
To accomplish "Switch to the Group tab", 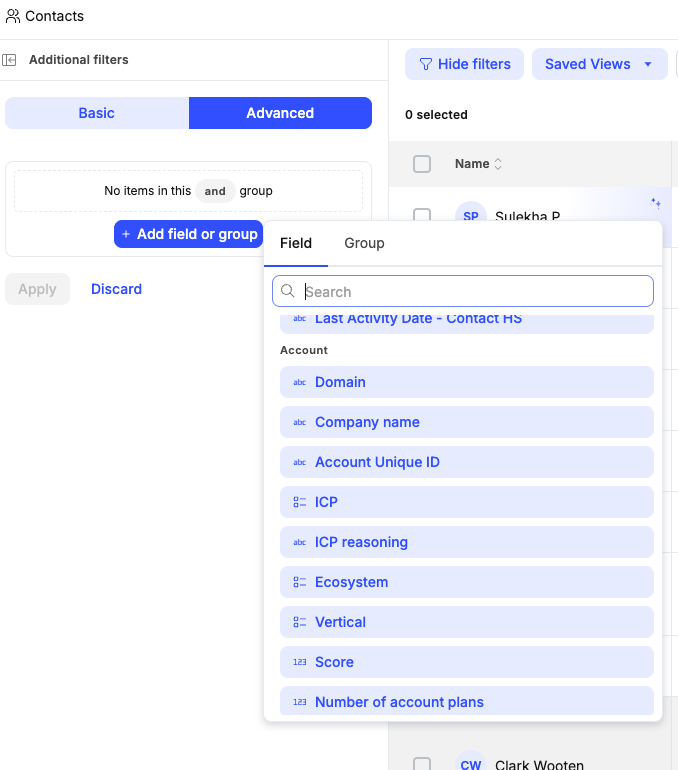I will click(364, 243).
